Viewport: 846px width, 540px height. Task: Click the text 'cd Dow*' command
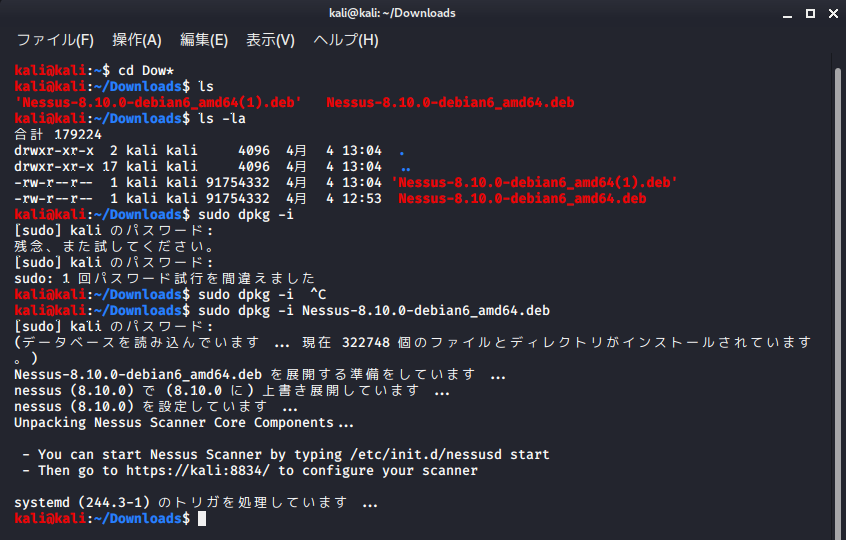click(x=146, y=71)
